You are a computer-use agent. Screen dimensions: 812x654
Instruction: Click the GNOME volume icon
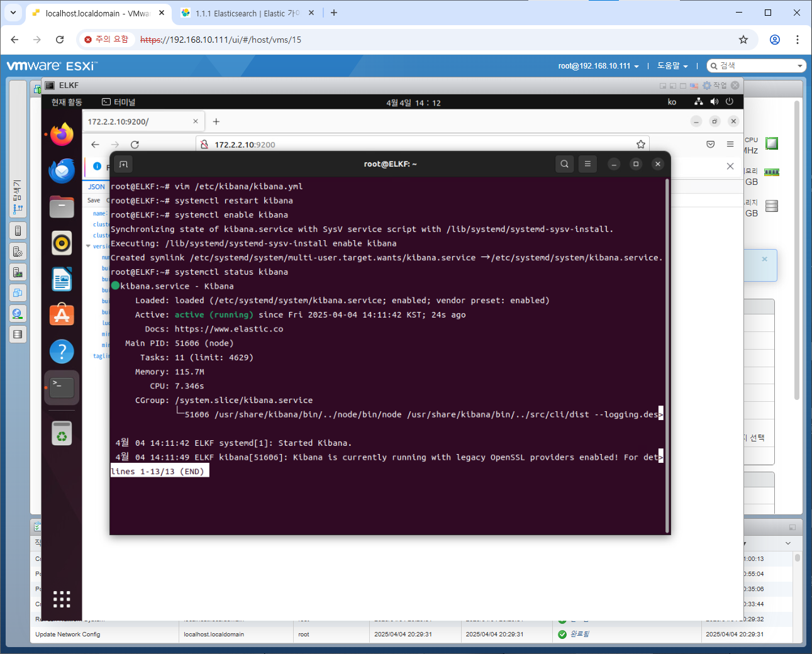click(714, 102)
